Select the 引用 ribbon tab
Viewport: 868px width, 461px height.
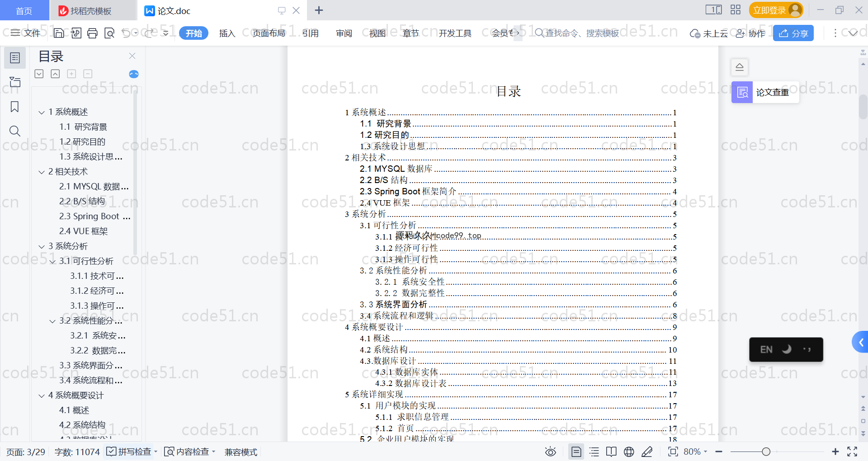[x=310, y=33]
